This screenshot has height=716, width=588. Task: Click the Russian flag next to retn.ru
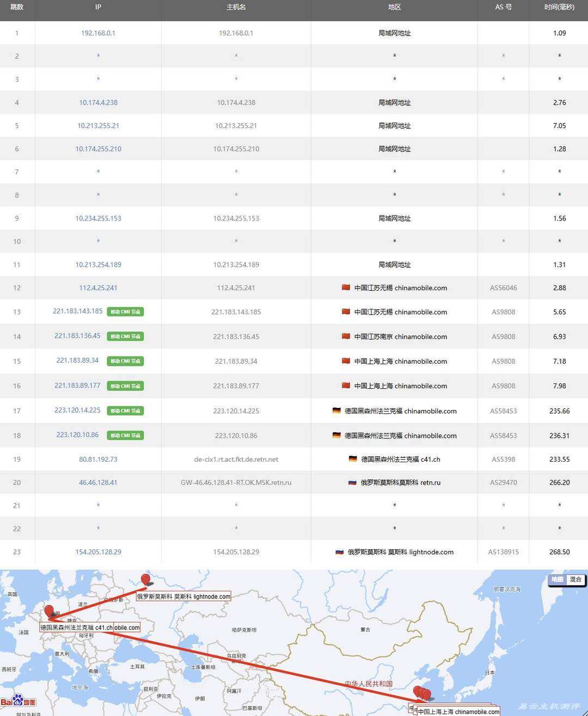[352, 482]
